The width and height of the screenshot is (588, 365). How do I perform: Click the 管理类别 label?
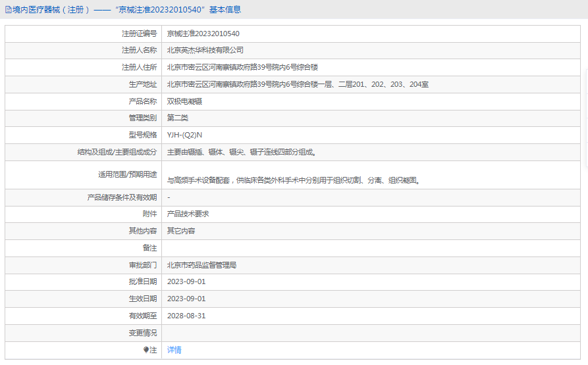[x=143, y=118]
